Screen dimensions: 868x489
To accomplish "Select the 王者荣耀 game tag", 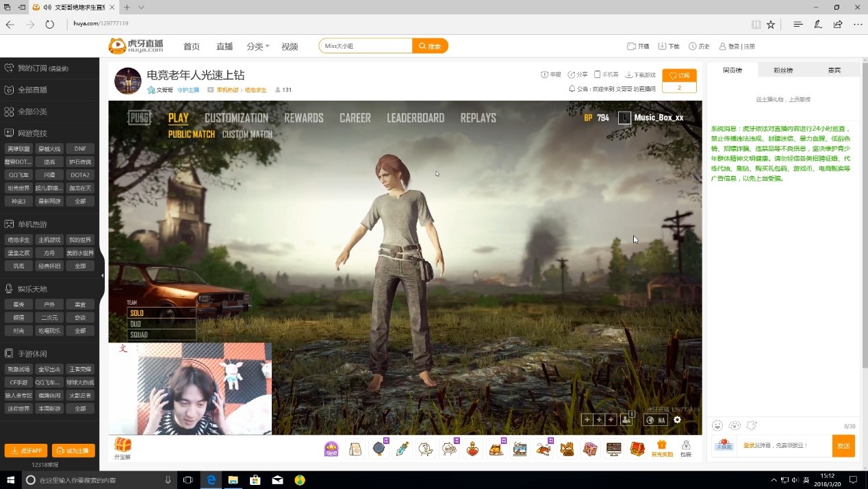I will tap(80, 369).
